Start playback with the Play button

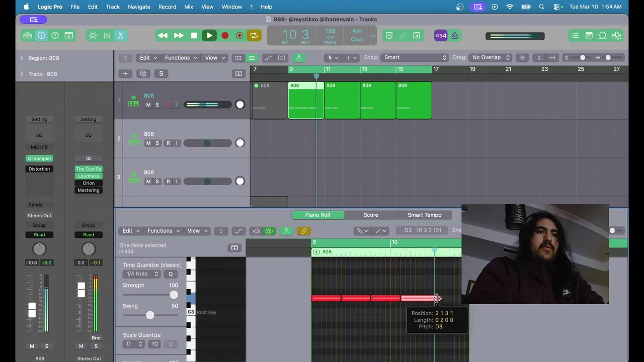point(209,36)
